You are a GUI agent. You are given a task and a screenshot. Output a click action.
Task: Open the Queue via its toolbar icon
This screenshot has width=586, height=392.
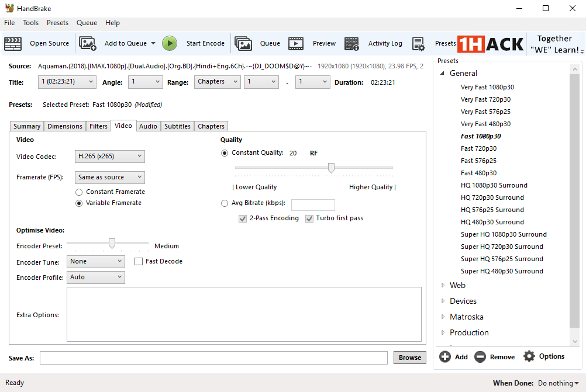(x=243, y=43)
